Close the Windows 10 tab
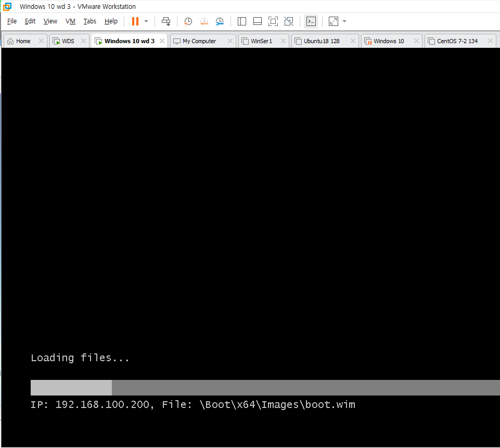Screen dimensions: 500x448 (x=416, y=41)
